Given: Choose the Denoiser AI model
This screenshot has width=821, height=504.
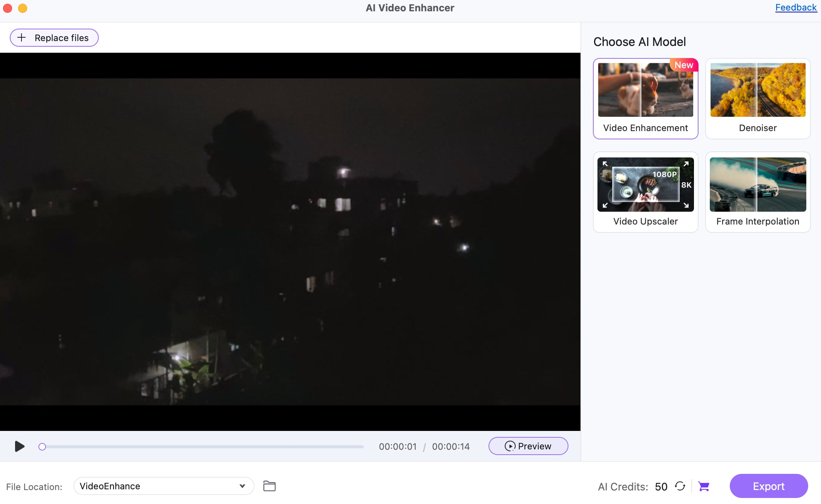Looking at the screenshot, I should (x=758, y=99).
